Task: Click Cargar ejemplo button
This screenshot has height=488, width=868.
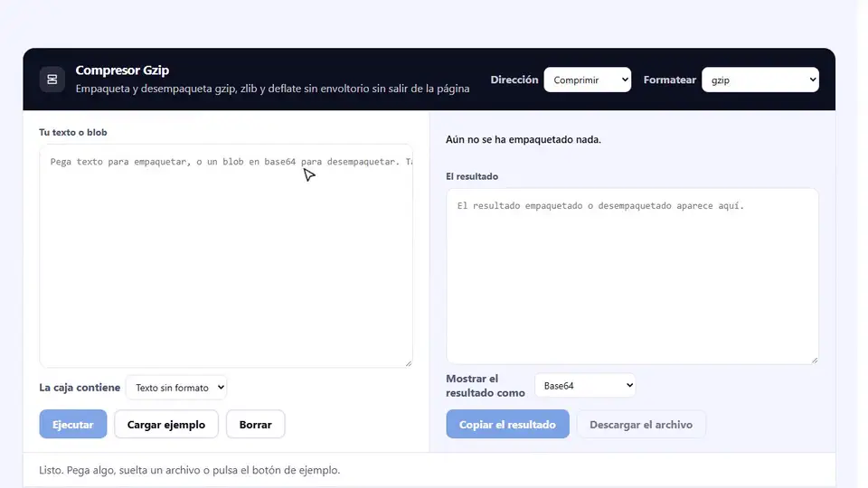Action: [x=166, y=425]
